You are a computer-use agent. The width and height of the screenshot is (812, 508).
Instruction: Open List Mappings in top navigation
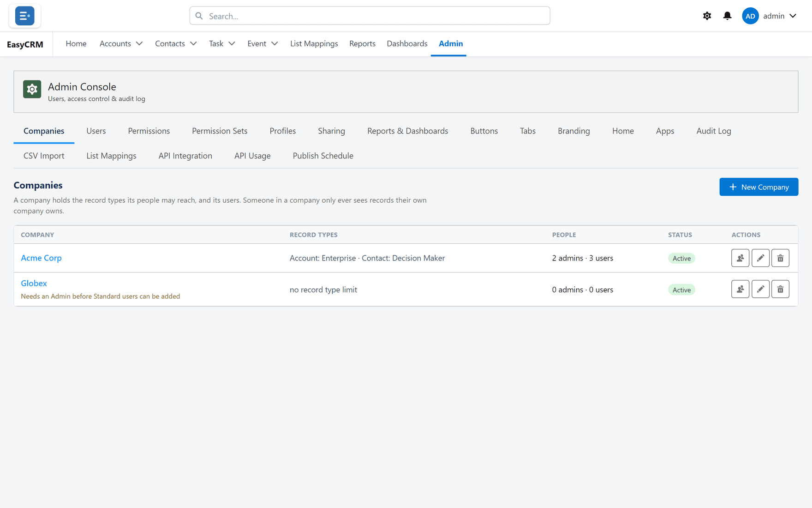pyautogui.click(x=314, y=43)
